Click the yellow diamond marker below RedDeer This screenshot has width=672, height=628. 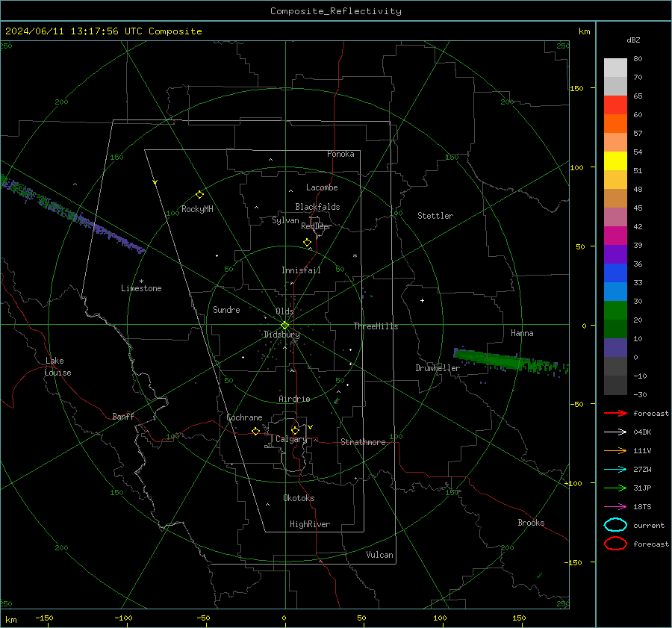(x=307, y=243)
